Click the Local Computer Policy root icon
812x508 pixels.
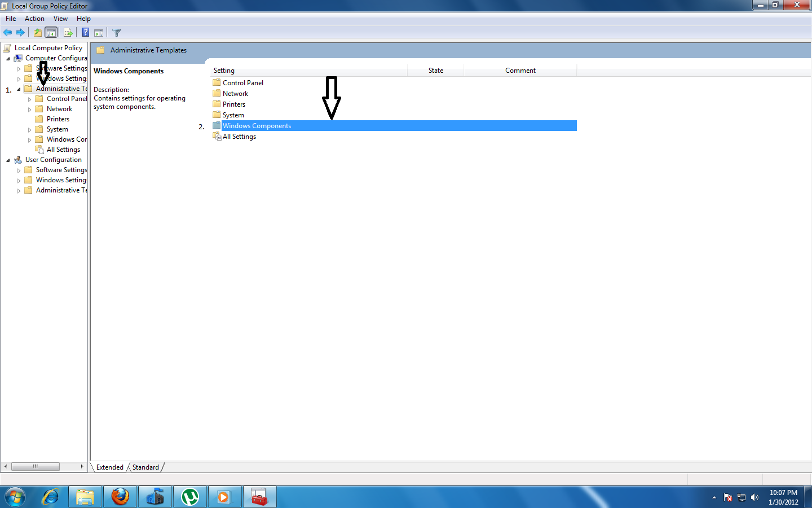tap(7, 48)
